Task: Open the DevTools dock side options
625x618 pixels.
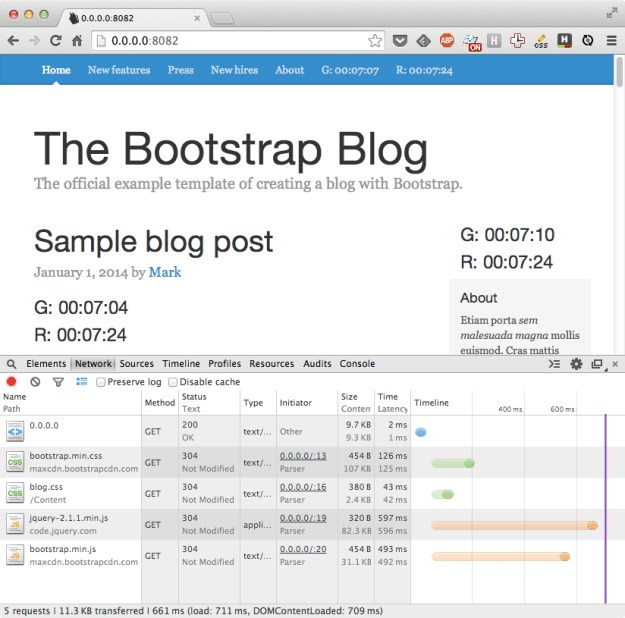Action: point(597,364)
